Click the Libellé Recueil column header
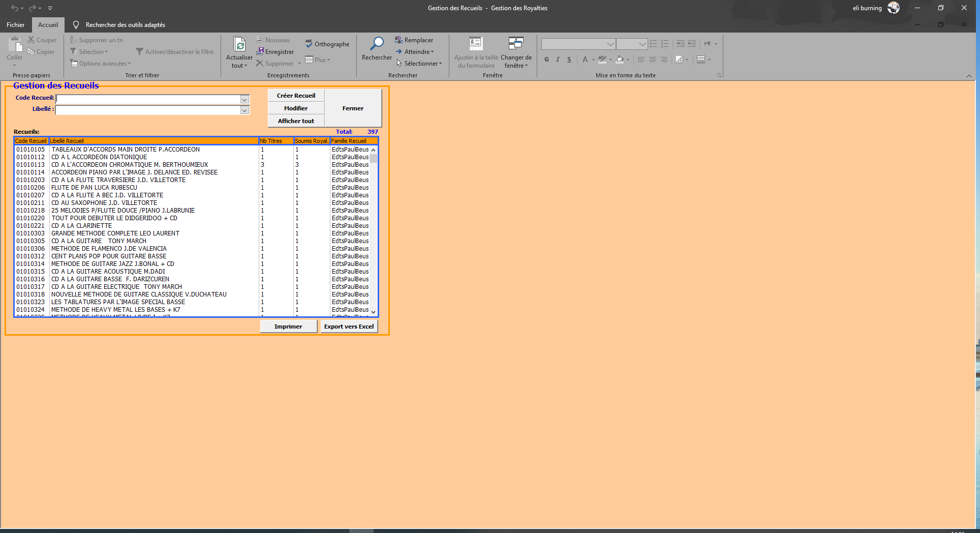This screenshot has height=533, width=980. click(x=154, y=141)
